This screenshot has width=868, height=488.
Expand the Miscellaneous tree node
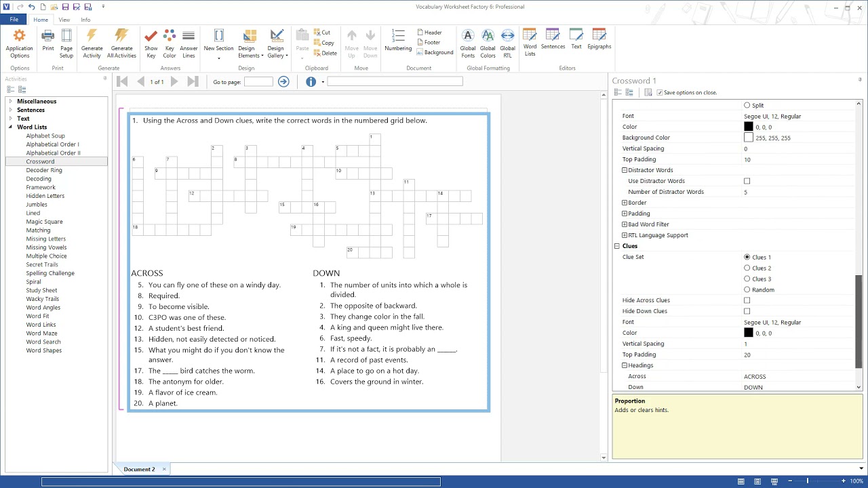coord(10,101)
